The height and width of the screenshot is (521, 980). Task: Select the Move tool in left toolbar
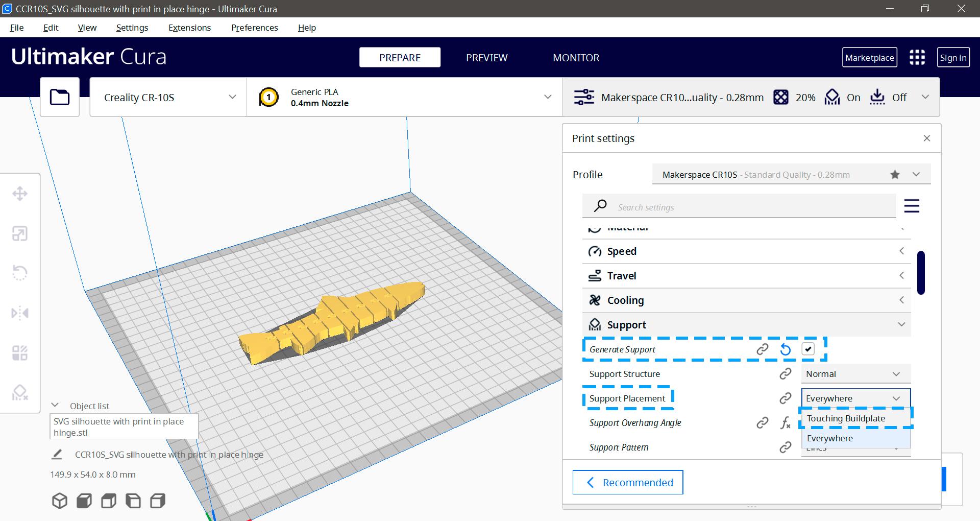pyautogui.click(x=20, y=194)
